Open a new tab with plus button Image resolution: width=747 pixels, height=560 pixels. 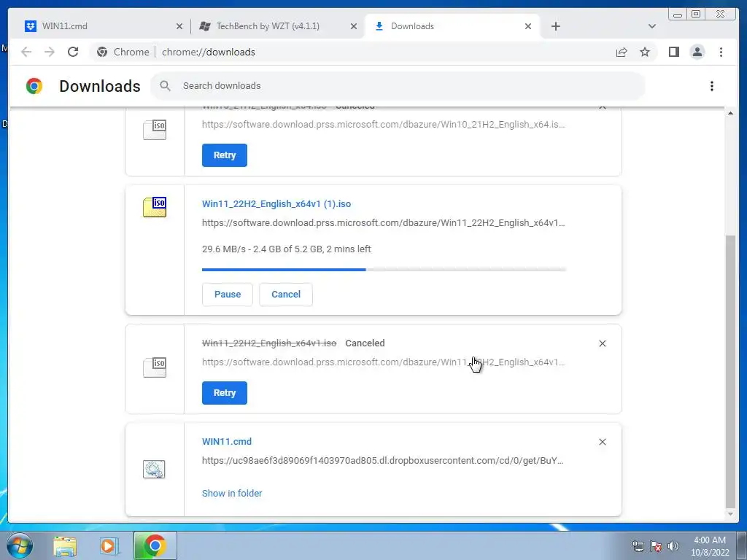[555, 26]
